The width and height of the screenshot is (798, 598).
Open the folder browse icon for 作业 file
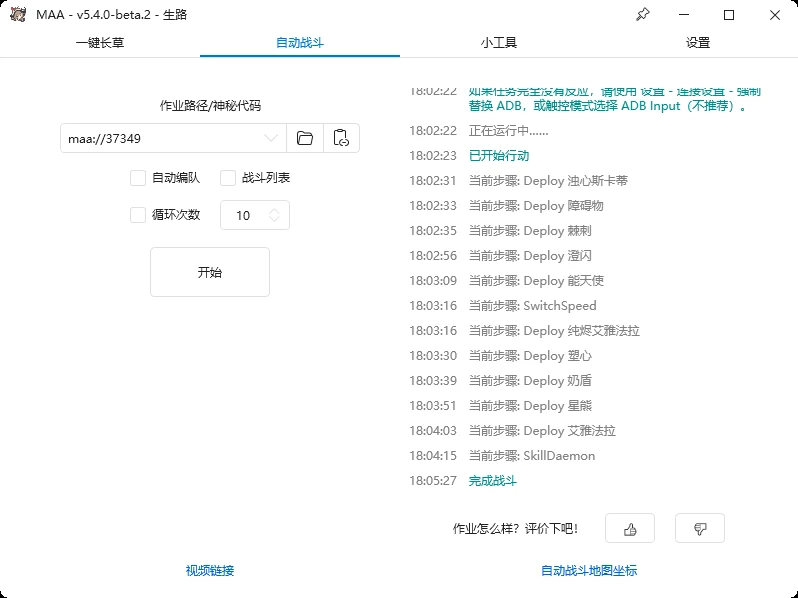click(x=305, y=138)
